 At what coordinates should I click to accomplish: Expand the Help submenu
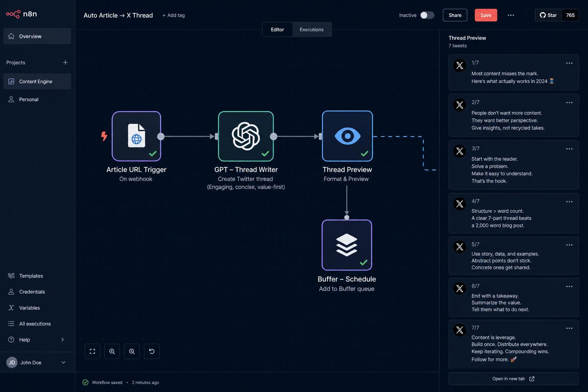click(x=62, y=340)
